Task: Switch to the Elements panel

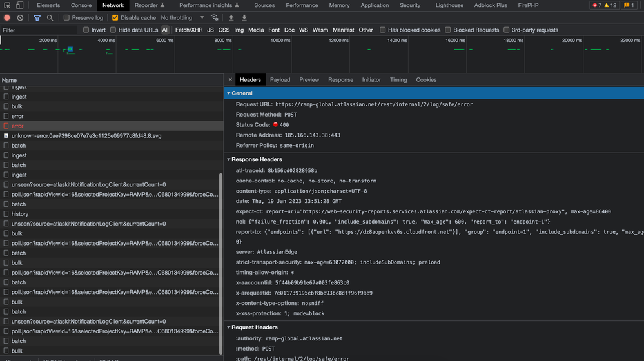Action: 48,5
